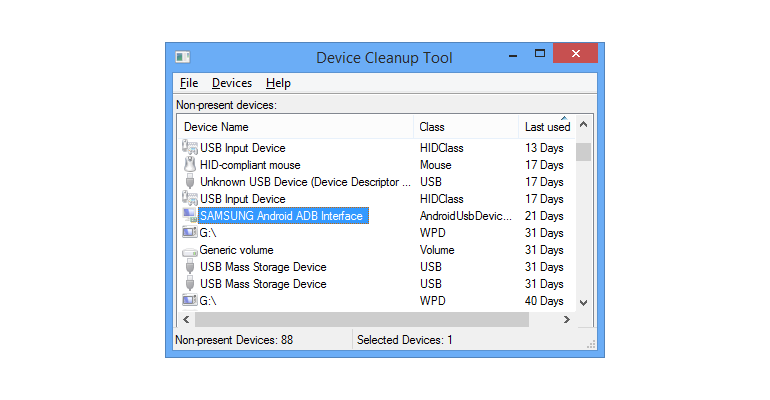
Task: Click the horizontal scrollbar right arrow
Action: (567, 320)
